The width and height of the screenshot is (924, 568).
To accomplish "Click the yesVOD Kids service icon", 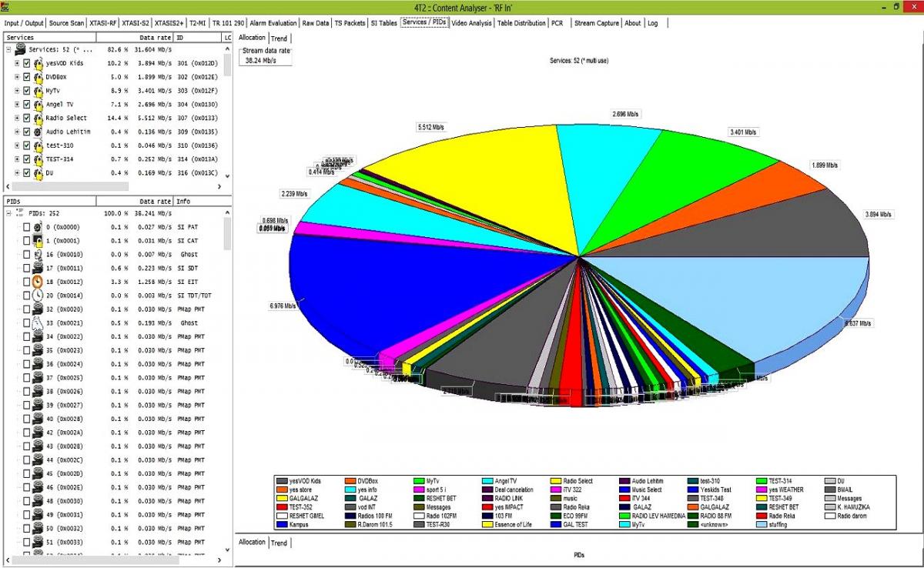I will [38, 63].
